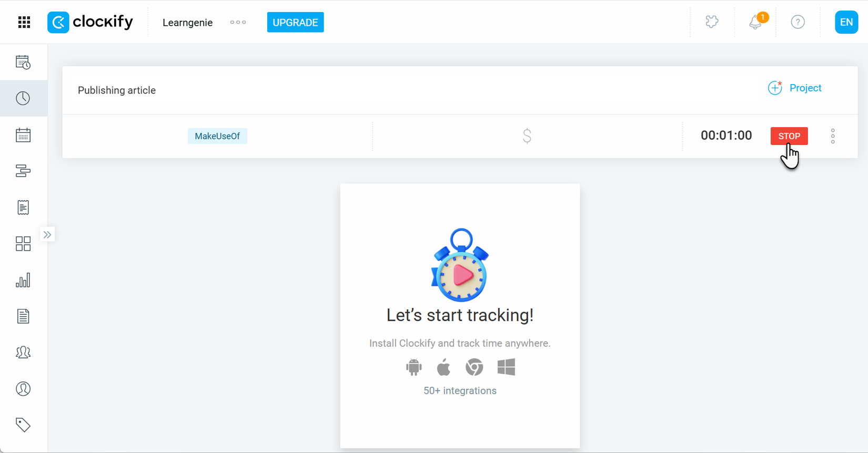Open the add-ons puzzle icon
The width and height of the screenshot is (868, 453).
(x=712, y=22)
